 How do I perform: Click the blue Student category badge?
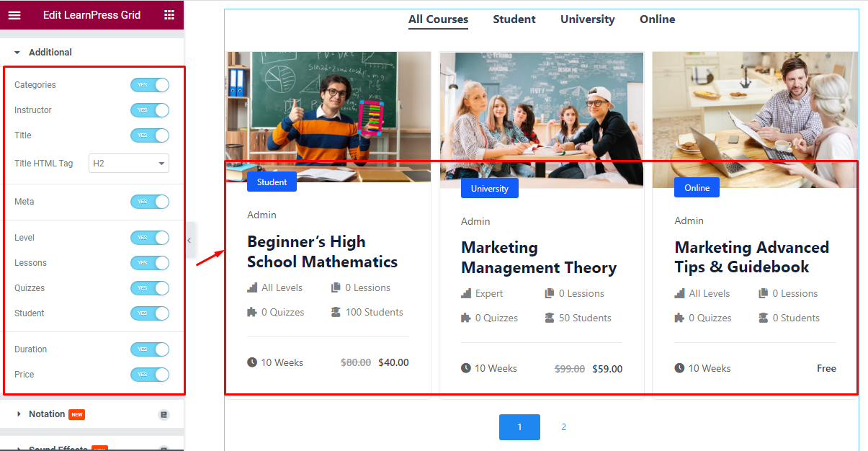272,182
